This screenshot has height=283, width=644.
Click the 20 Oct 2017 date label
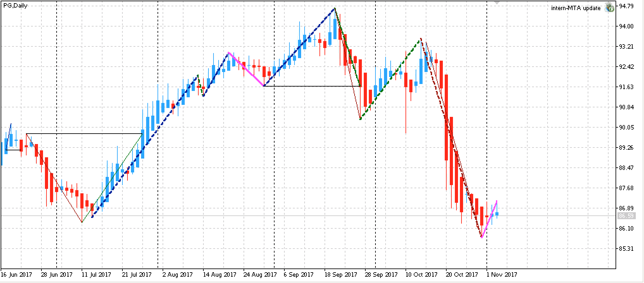click(x=462, y=274)
